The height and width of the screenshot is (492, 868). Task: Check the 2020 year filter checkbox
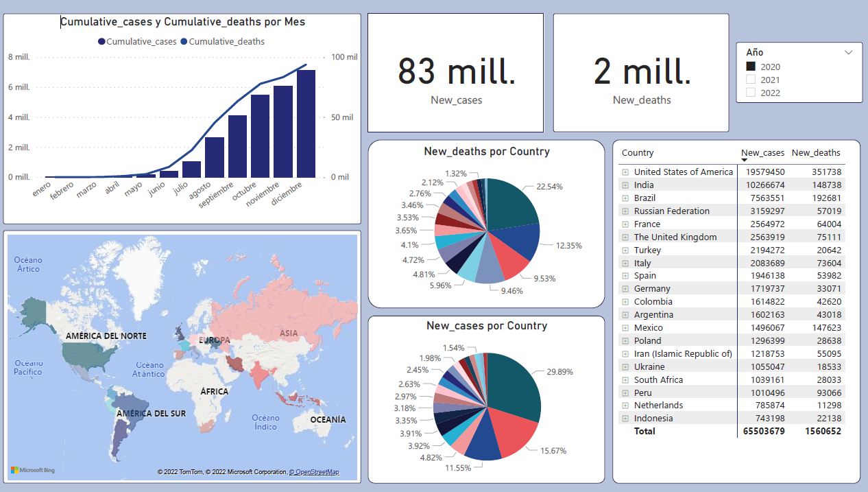click(751, 67)
